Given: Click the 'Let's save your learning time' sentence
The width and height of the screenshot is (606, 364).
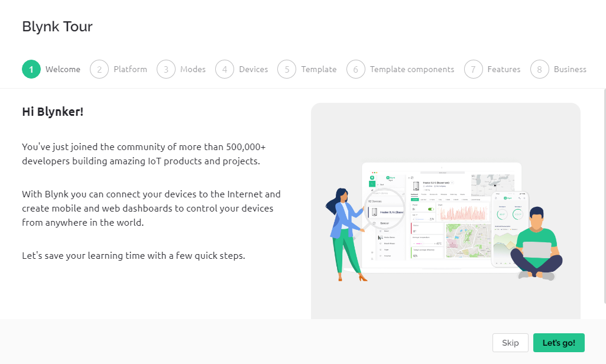Looking at the screenshot, I should [134, 255].
